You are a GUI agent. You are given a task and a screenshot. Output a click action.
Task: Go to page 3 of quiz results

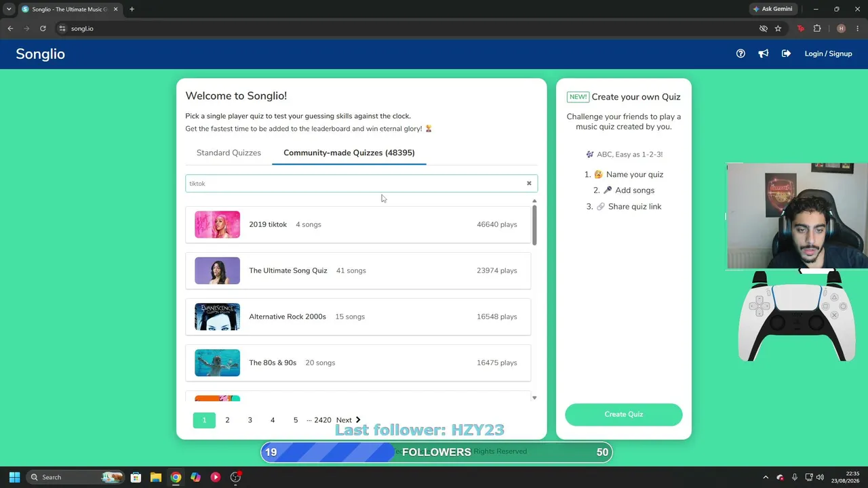[x=250, y=420]
